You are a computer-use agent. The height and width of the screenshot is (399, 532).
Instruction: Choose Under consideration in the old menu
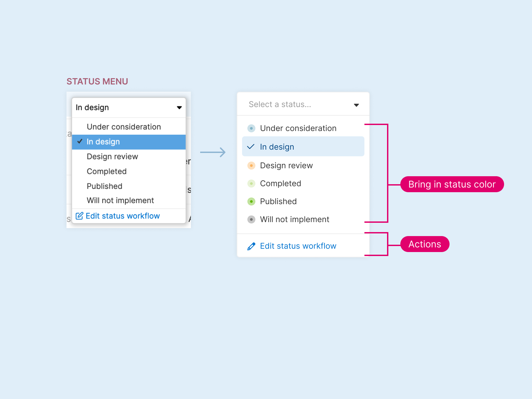pos(124,127)
